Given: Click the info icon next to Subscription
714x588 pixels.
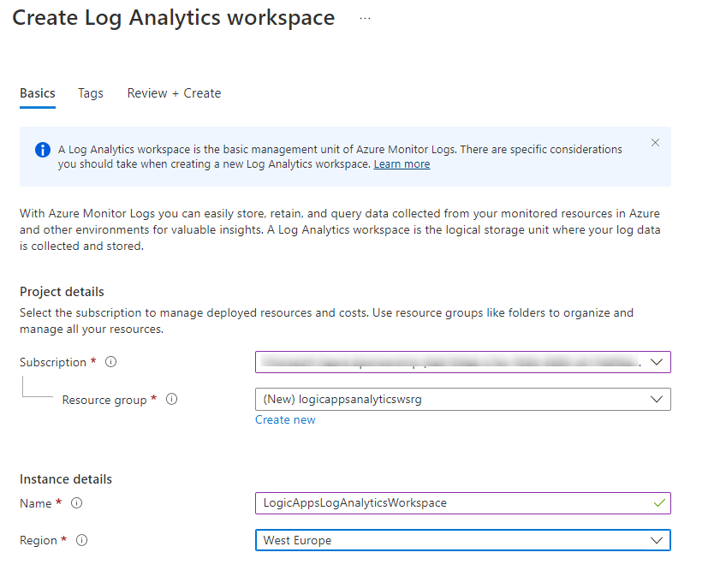Looking at the screenshot, I should tap(110, 362).
